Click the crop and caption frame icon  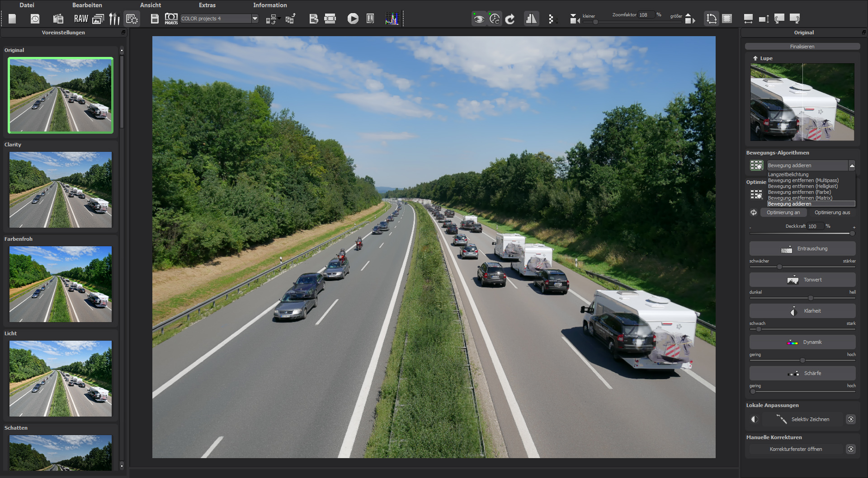[330, 19]
